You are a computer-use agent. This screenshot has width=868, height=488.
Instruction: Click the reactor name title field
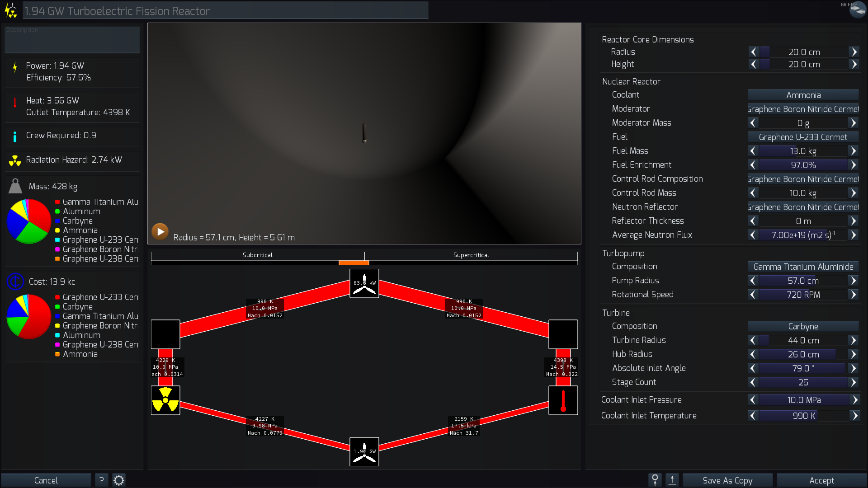coord(225,11)
